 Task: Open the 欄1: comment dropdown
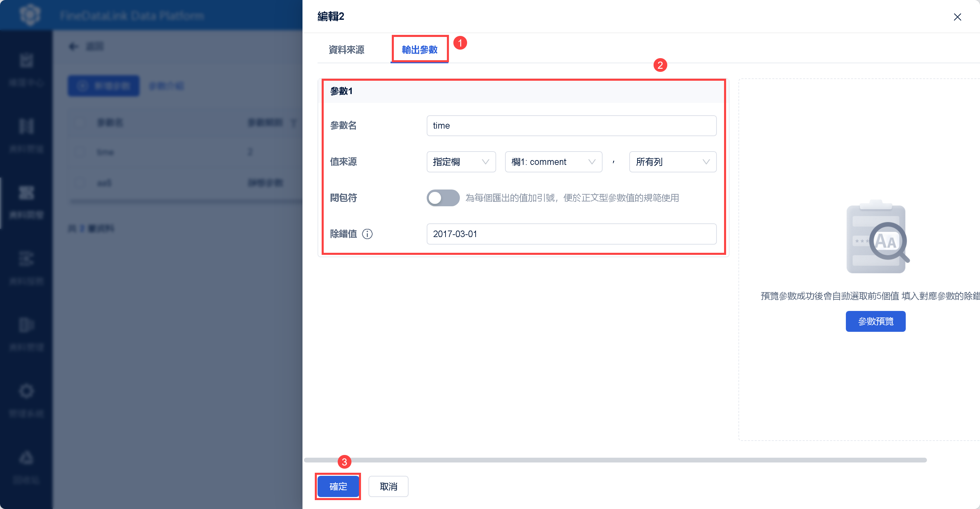coord(553,162)
